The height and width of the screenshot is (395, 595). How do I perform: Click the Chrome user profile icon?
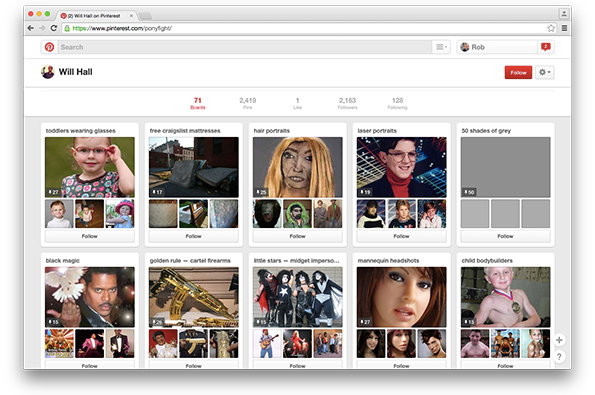pyautogui.click(x=564, y=14)
